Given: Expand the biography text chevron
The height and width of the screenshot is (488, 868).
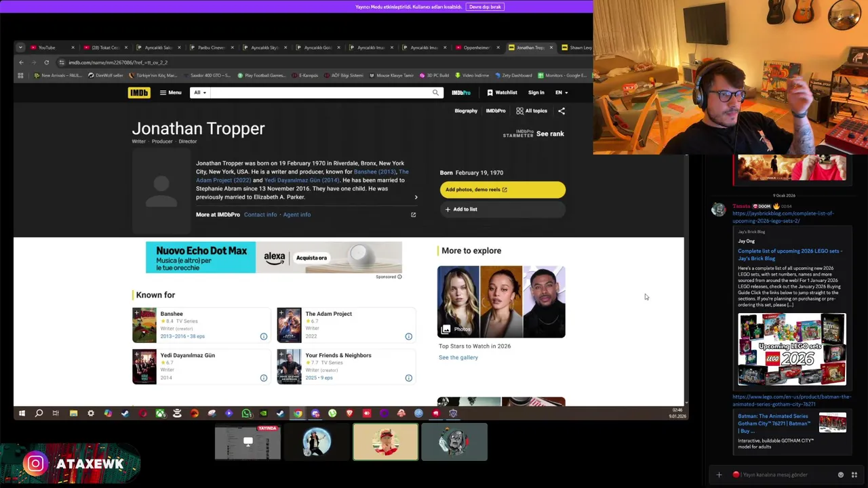Looking at the screenshot, I should [x=416, y=197].
